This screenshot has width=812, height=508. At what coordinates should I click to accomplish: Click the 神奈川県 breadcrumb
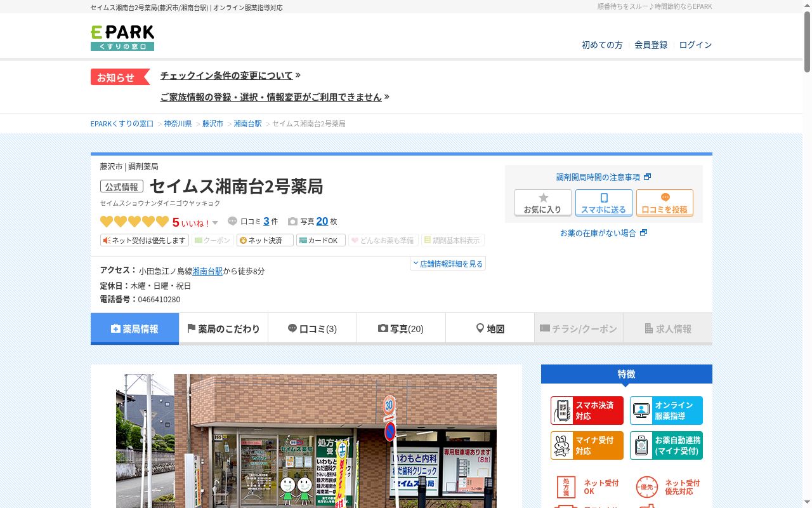[x=178, y=124]
